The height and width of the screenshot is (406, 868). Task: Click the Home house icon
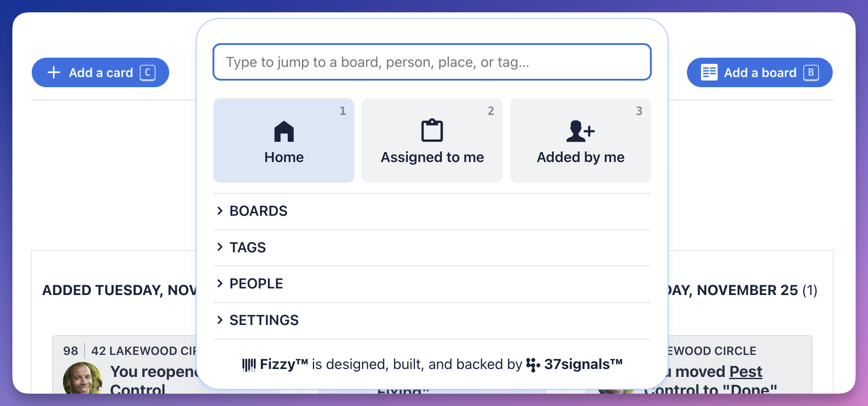(283, 131)
